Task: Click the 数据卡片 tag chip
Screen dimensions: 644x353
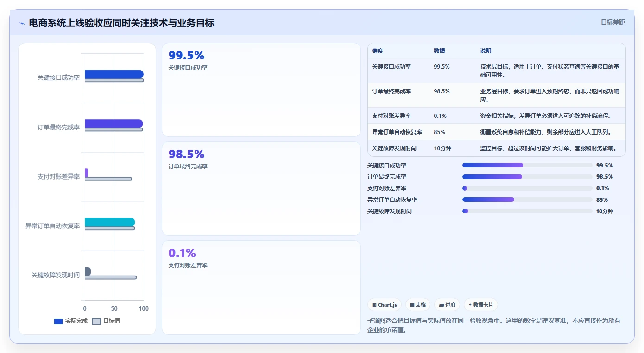Action: [x=481, y=305]
